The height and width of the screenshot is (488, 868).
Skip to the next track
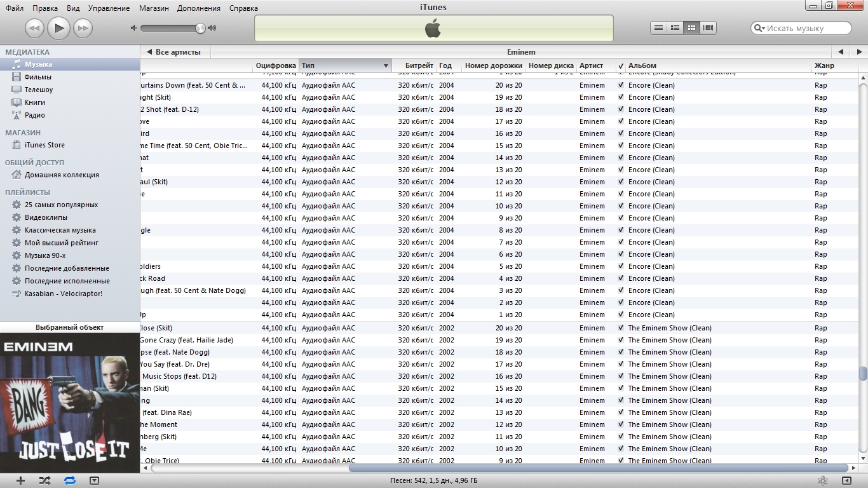click(83, 28)
